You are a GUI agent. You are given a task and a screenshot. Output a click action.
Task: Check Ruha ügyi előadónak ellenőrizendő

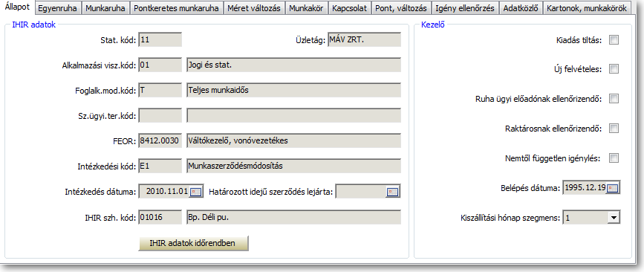coord(614,99)
